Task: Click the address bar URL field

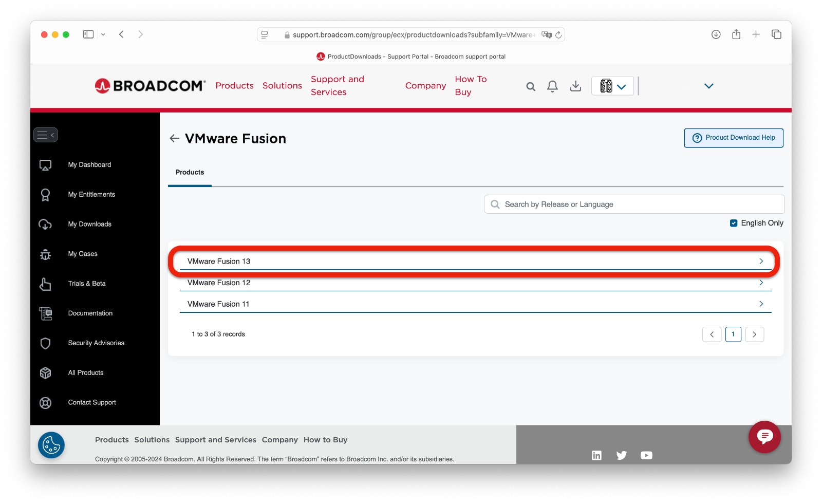Action: pyautogui.click(x=411, y=34)
